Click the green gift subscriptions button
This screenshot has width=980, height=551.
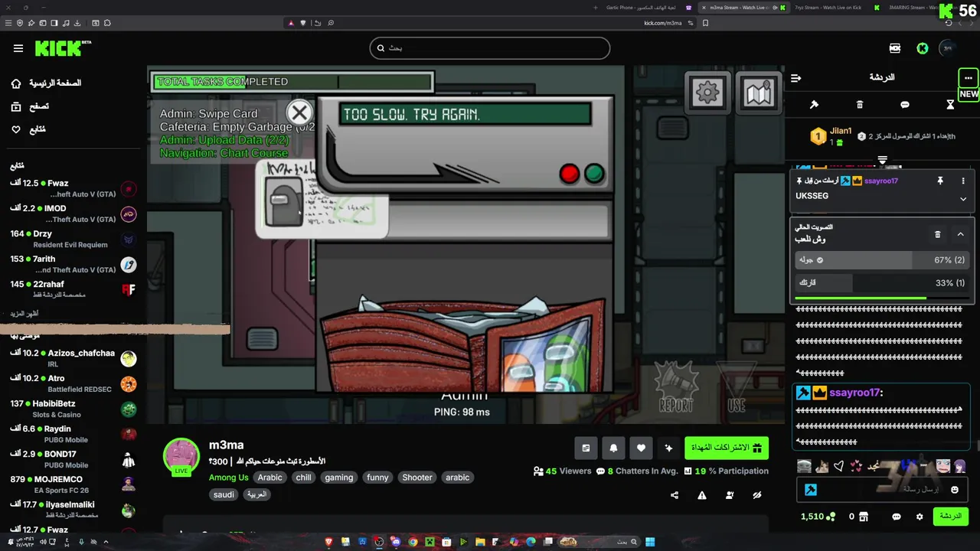727,448
